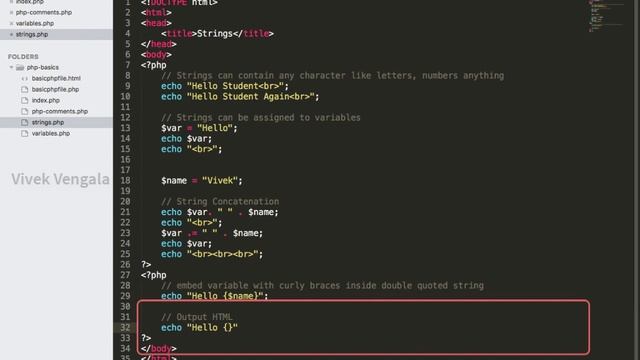Viewport: 640px width, 360px height.
Task: Click the variables.php file icon in php-basics
Action: tap(24, 133)
